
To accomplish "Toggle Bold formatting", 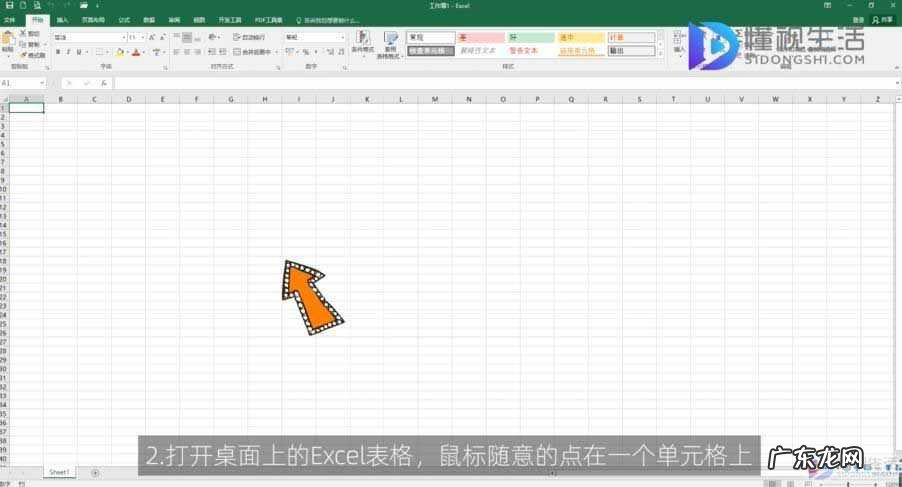I will click(x=58, y=52).
